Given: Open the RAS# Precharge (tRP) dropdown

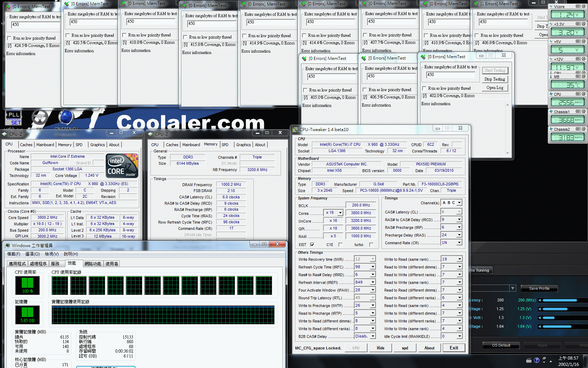Looking at the screenshot, I should (459, 227).
